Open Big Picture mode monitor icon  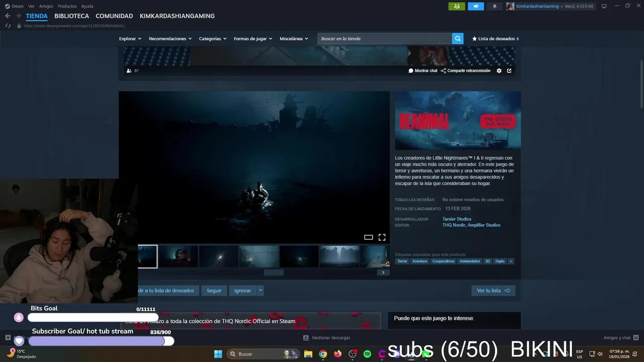[x=604, y=6]
